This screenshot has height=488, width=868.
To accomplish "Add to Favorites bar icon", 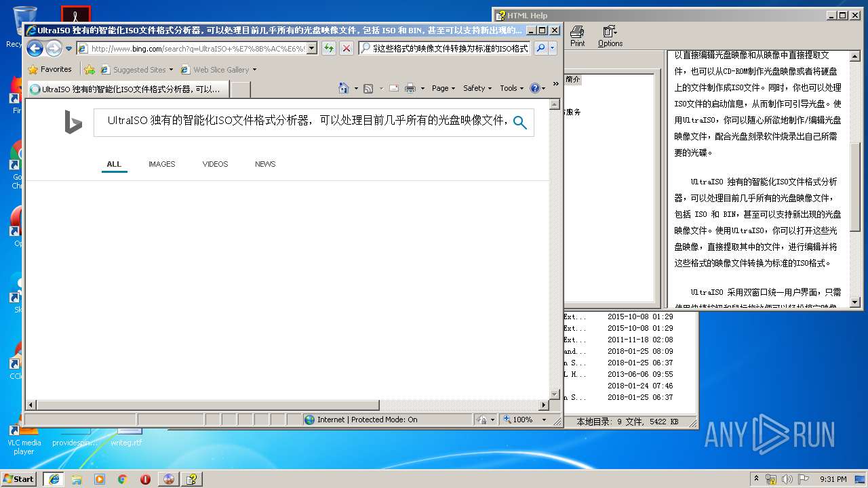I will [89, 69].
